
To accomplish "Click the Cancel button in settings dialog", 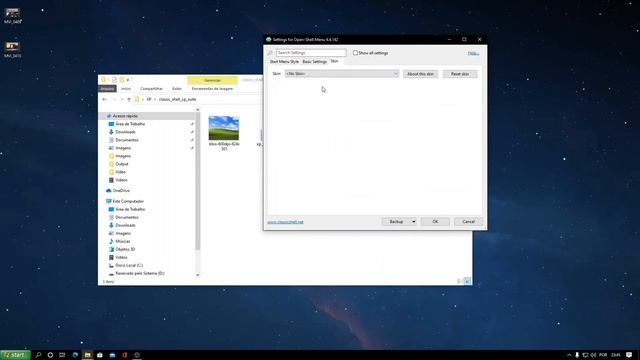I will click(x=469, y=222).
